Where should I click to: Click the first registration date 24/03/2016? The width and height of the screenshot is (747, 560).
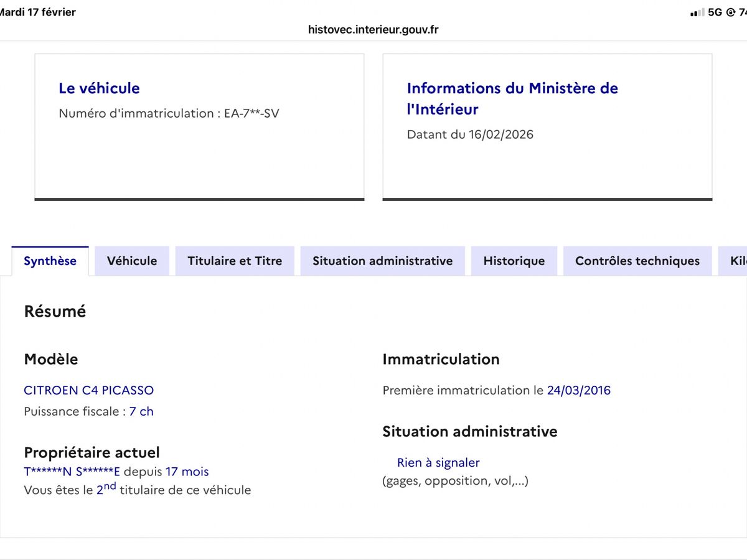(x=578, y=390)
